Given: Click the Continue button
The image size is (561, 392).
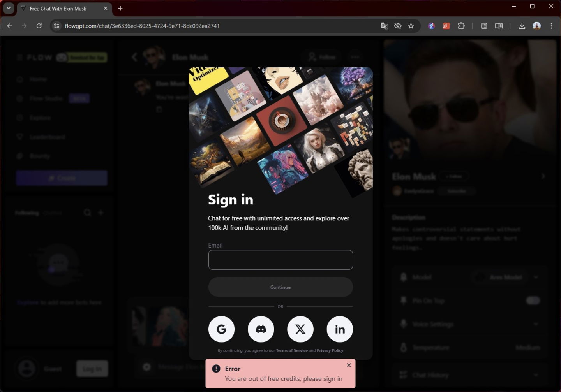Looking at the screenshot, I should [280, 287].
